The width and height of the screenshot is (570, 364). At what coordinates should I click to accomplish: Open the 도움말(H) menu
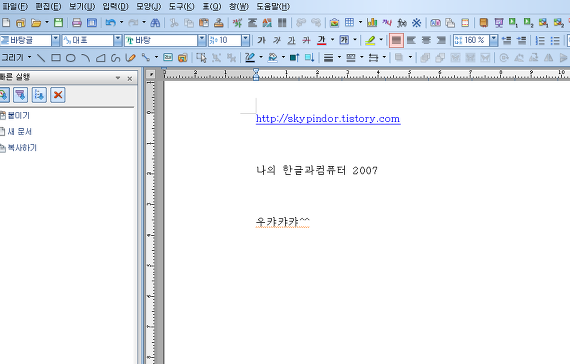click(273, 6)
